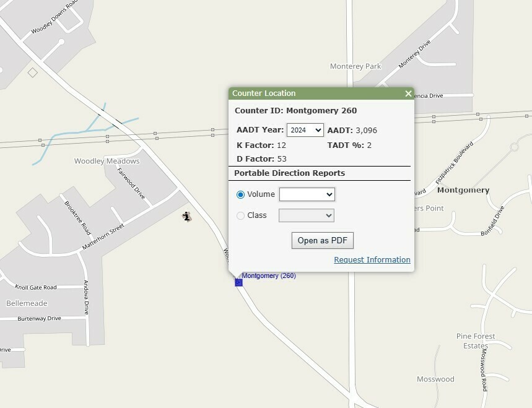Screen dimensions: 532x408
Task: Close the Counter Location popup
Action: [x=408, y=93]
